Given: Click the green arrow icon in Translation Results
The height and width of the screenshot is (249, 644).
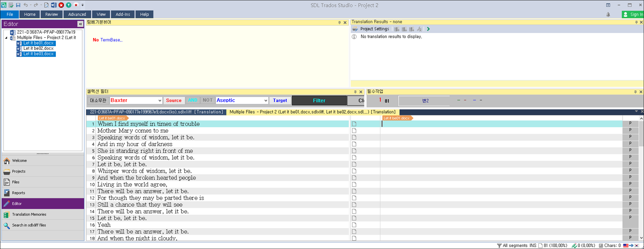Looking at the screenshot, I should pos(428,29).
